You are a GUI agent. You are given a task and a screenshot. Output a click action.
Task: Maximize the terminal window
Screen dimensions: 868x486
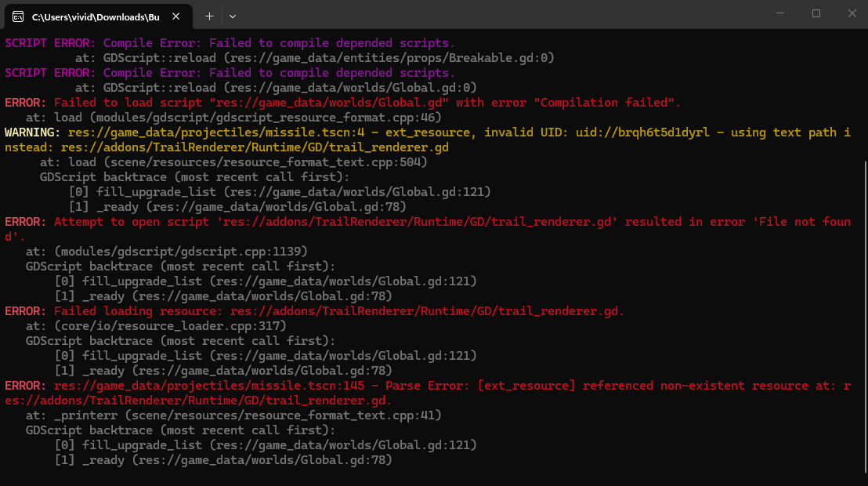(816, 13)
